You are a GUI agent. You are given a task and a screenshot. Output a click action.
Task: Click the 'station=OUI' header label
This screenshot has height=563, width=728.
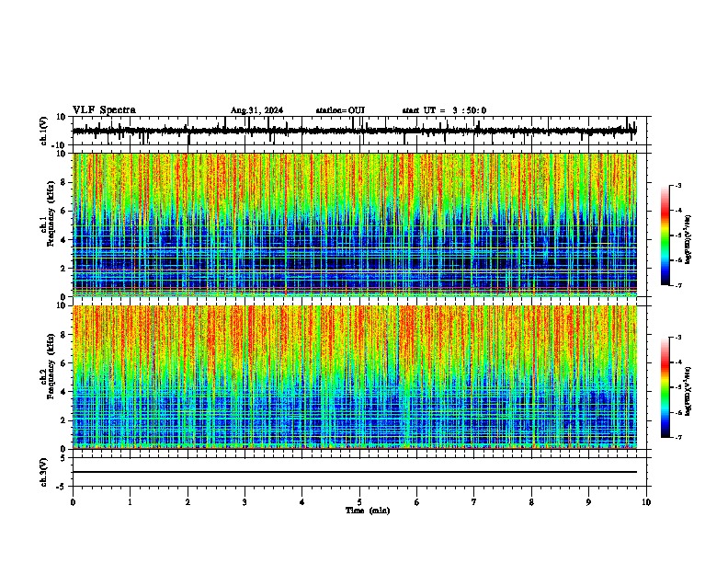click(x=340, y=110)
